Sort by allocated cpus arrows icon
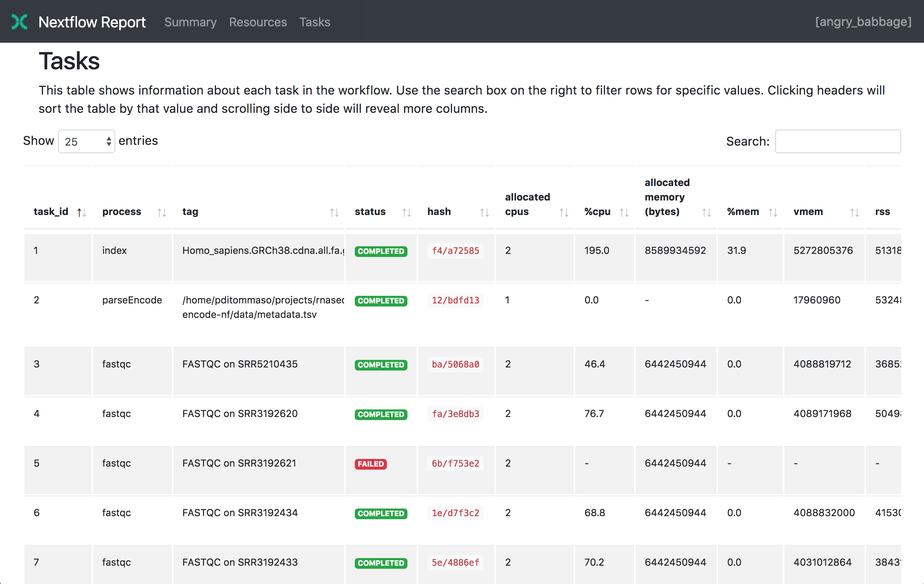The height and width of the screenshot is (584, 924). [564, 212]
